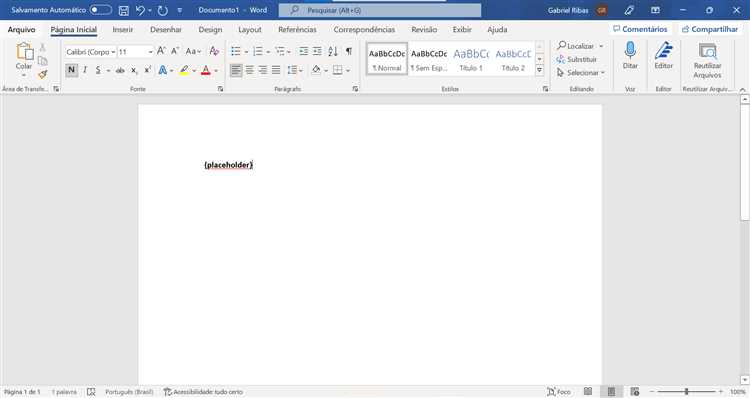Viewport: 750px width, 398px height.
Task: Apply the yellow text highlight color
Action: tap(184, 70)
